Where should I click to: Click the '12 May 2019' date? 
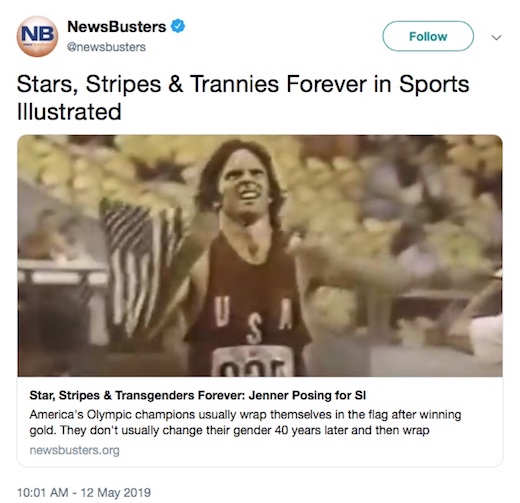pyautogui.click(x=116, y=493)
